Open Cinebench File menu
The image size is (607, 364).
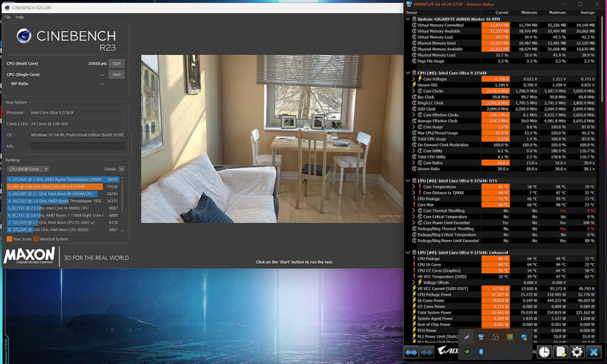point(7,17)
